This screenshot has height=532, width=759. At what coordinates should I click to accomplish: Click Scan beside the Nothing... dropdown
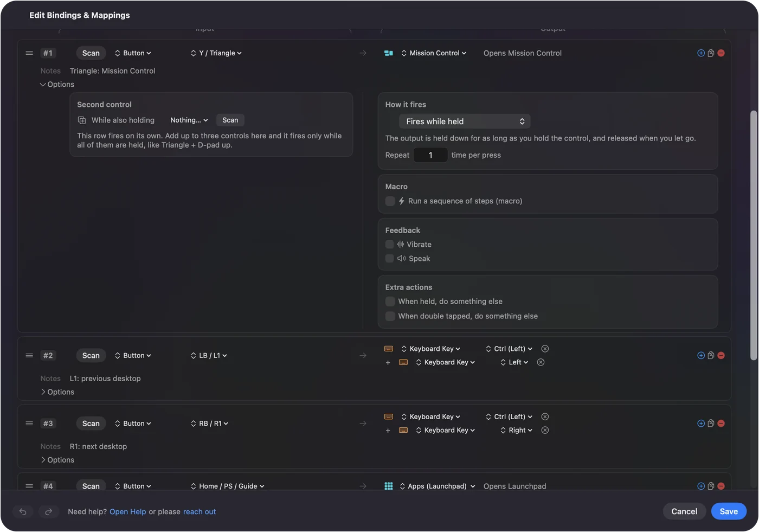point(230,120)
